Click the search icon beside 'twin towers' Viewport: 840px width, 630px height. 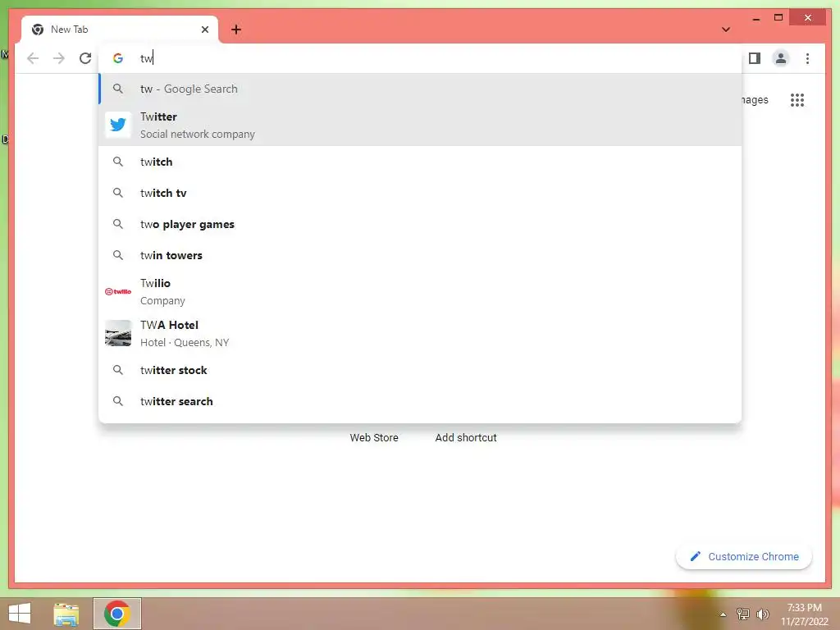(x=118, y=255)
